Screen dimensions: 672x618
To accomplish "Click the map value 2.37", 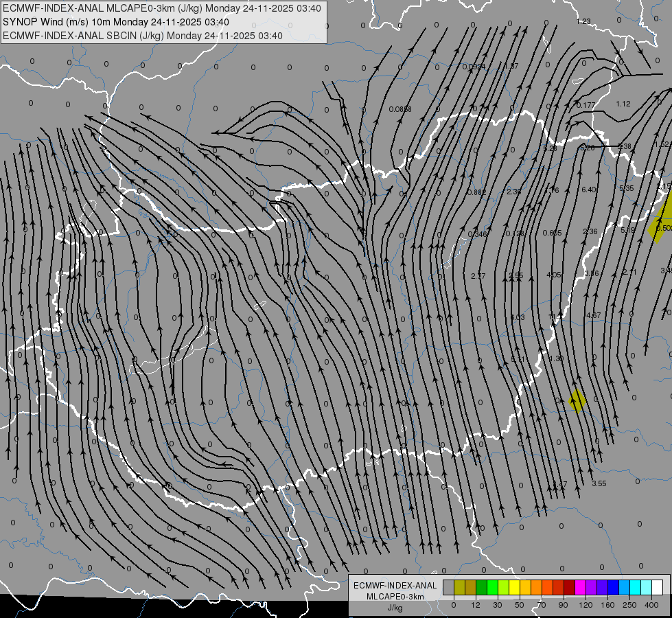I will pos(478,276).
